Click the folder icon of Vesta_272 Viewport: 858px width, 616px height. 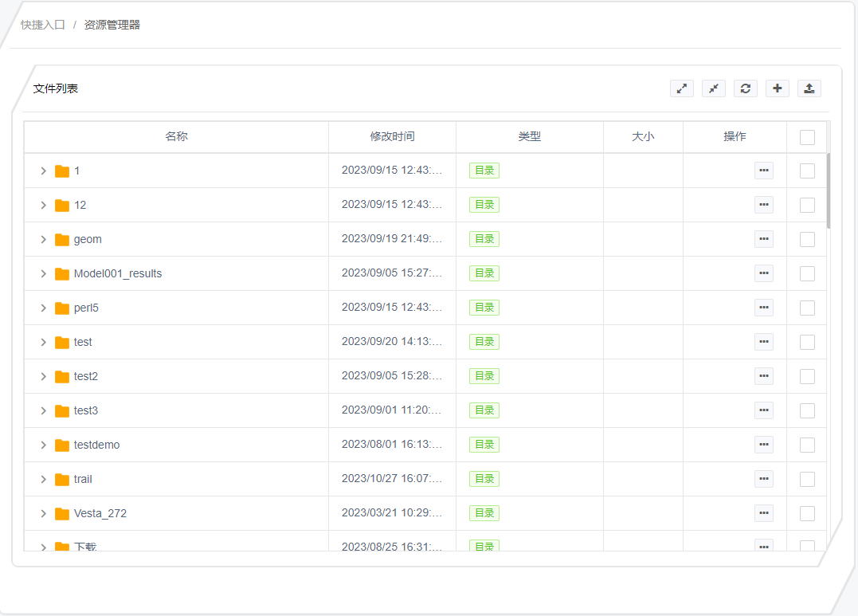62,514
